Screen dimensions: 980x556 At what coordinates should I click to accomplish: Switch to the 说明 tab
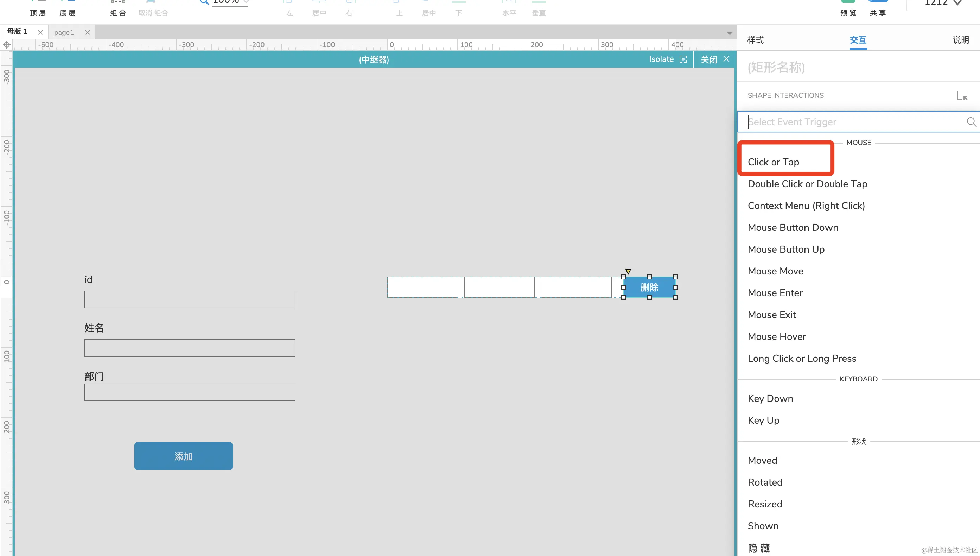click(x=960, y=40)
